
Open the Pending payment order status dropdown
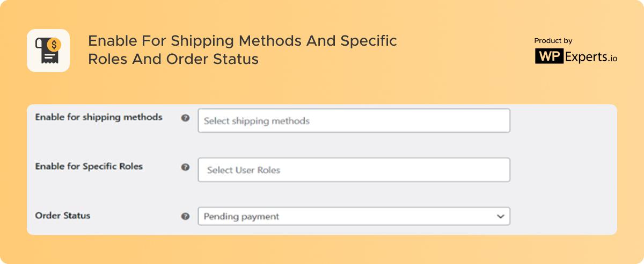pos(354,216)
